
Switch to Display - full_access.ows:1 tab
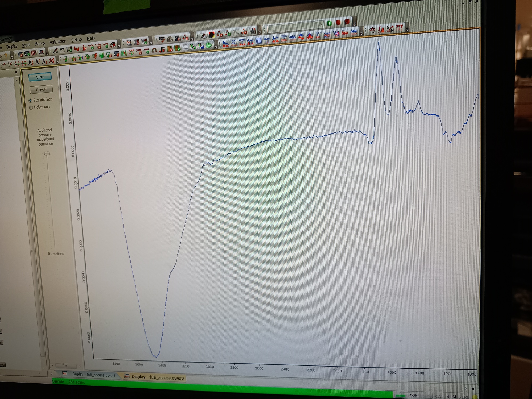coord(93,375)
